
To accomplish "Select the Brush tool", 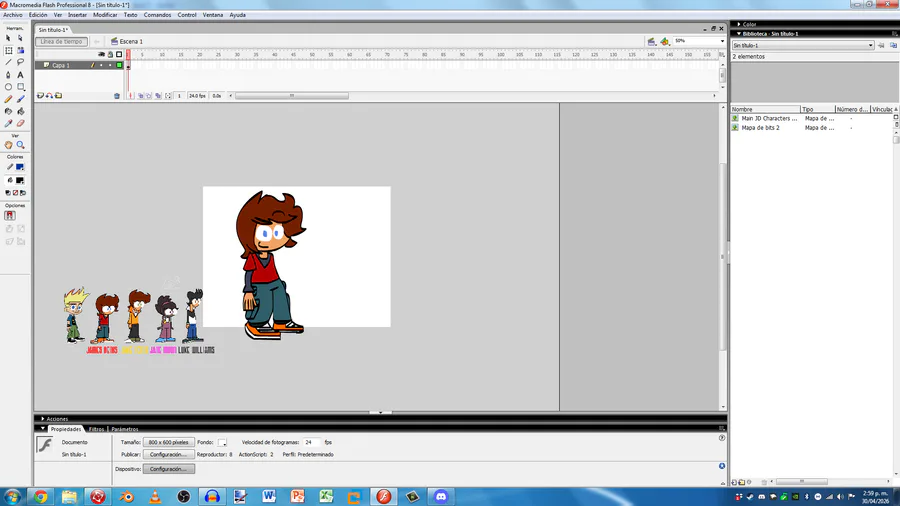I will (x=21, y=99).
